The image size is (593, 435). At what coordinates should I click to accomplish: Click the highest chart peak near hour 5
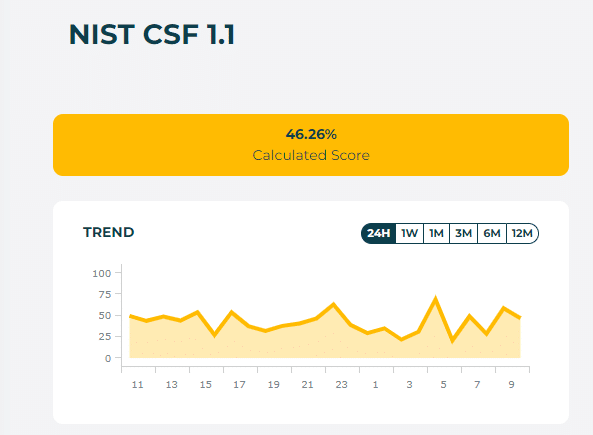pos(435,299)
